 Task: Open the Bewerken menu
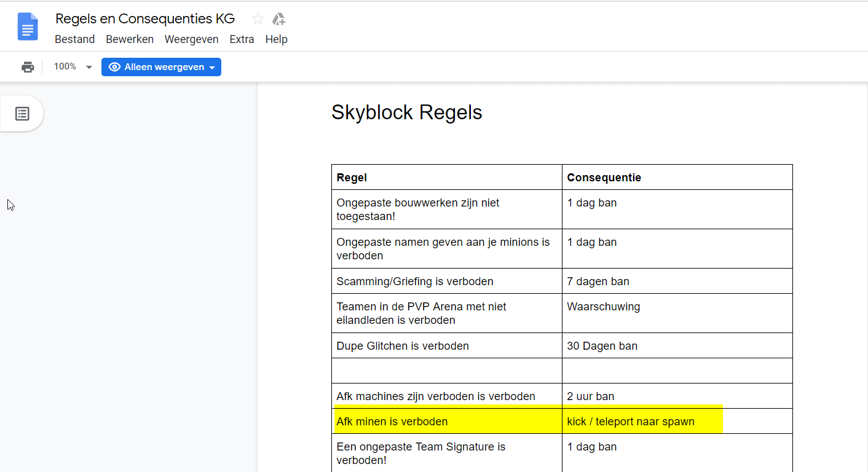tap(130, 39)
